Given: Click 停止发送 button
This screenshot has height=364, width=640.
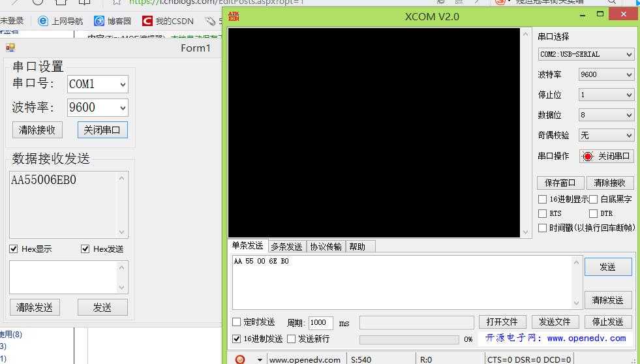Looking at the screenshot, I should pos(608,322).
